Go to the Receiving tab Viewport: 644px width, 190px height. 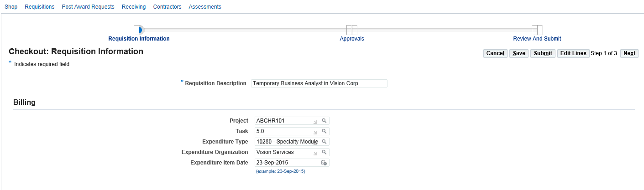point(134,7)
